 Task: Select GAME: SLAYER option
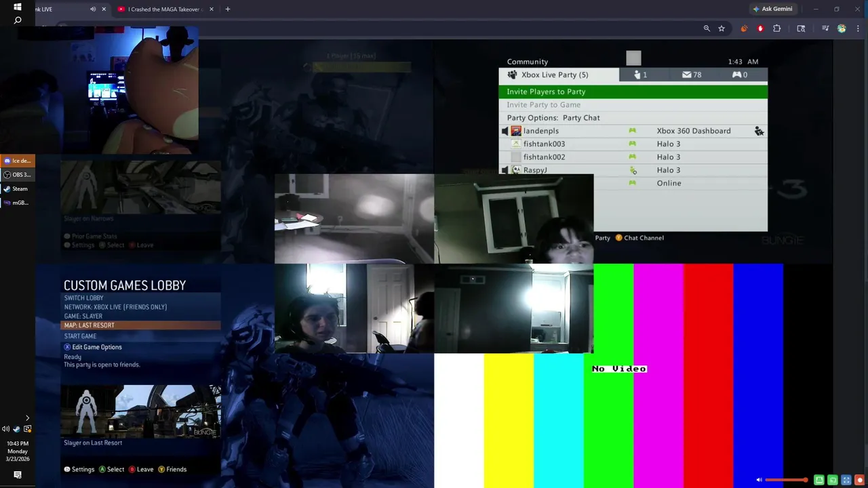141,317
